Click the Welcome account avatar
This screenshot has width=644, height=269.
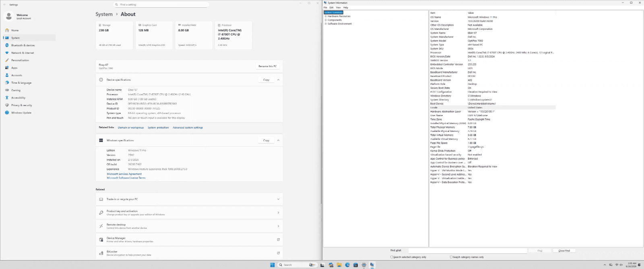[x=9, y=16]
